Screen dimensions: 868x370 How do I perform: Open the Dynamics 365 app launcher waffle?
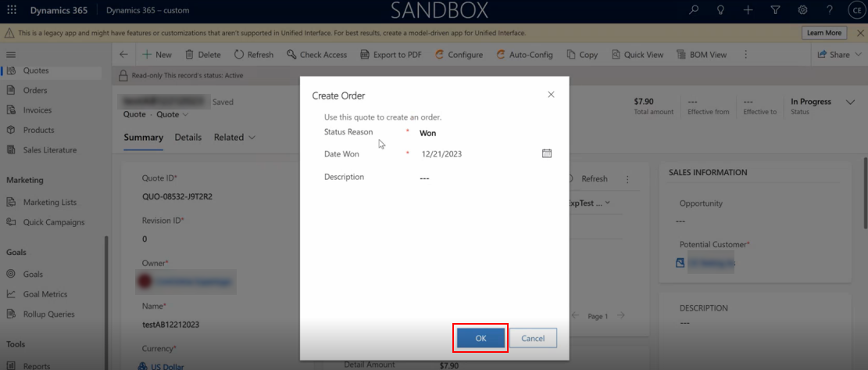[x=12, y=10]
